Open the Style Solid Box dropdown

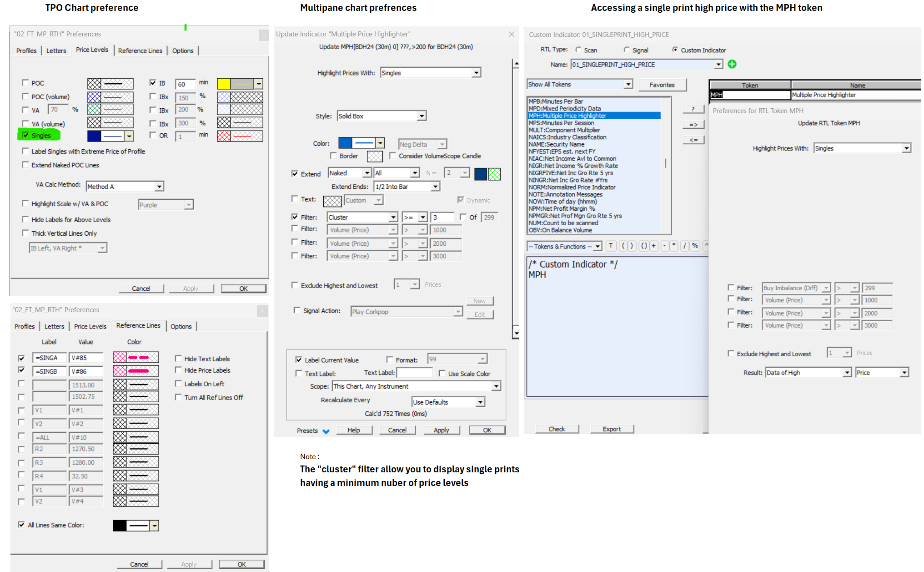[382, 116]
